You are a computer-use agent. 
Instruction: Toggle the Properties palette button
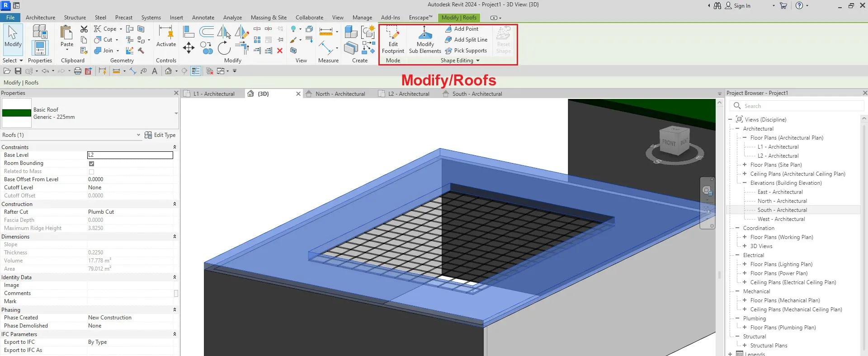[x=40, y=48]
